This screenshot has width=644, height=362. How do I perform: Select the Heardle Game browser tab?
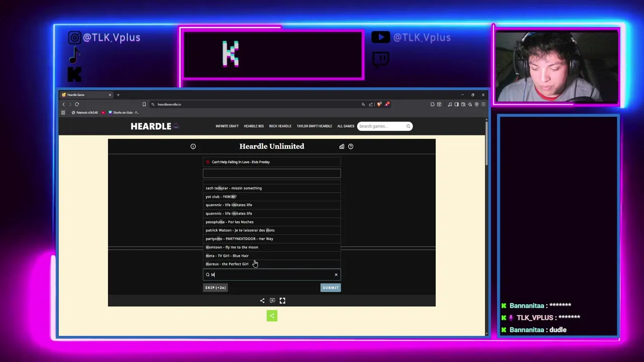86,95
